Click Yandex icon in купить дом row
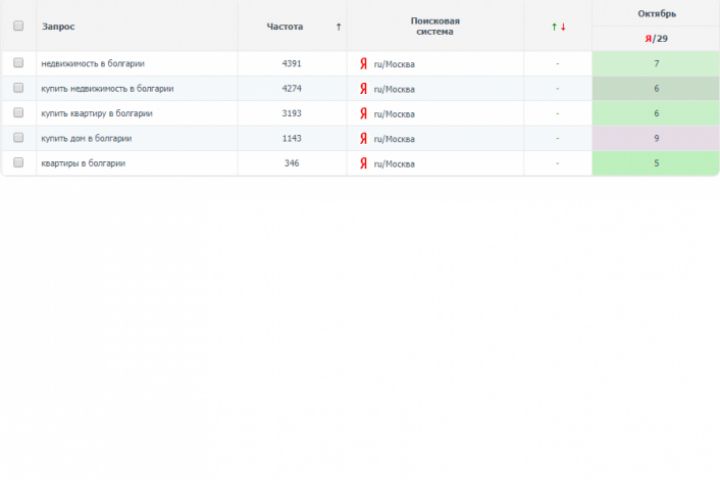This screenshot has width=720, height=480. (363, 139)
